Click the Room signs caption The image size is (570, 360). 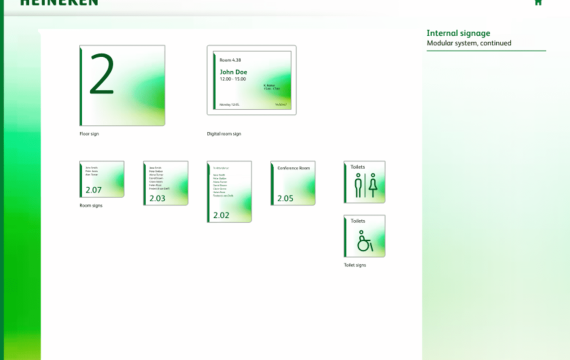(91, 205)
